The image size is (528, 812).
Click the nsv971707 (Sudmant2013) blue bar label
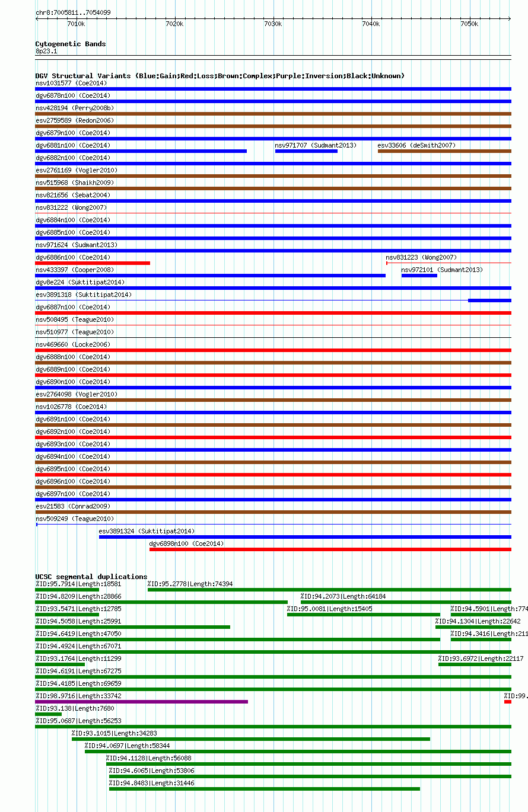coord(316,145)
